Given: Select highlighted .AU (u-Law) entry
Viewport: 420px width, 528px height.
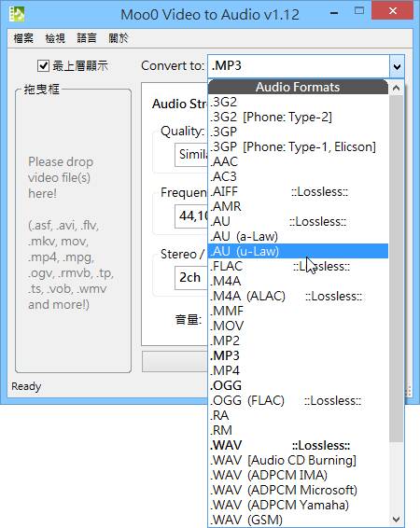Looking at the screenshot, I should [x=298, y=251].
